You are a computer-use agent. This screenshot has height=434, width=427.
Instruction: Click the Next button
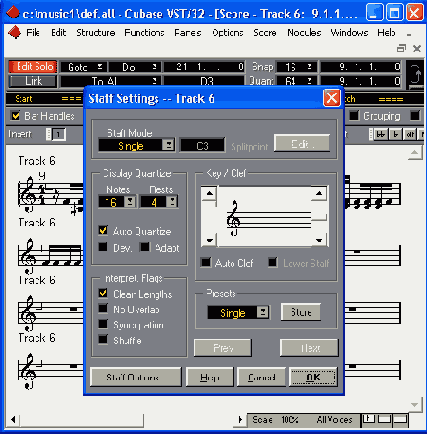coord(309,348)
